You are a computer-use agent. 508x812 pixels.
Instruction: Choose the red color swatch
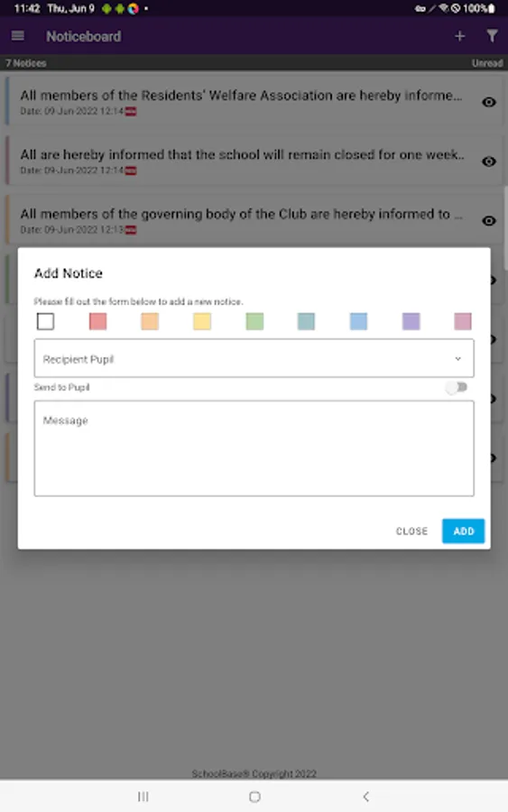97,321
